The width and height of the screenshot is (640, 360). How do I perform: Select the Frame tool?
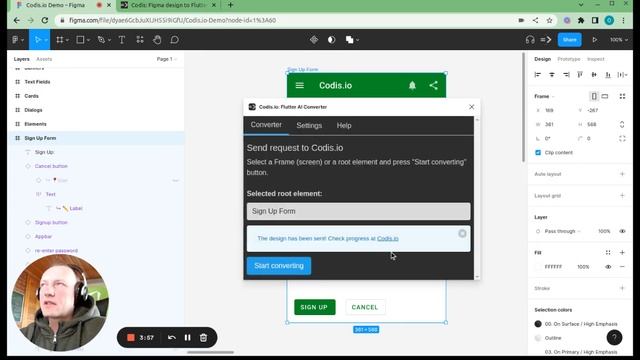pos(60,40)
